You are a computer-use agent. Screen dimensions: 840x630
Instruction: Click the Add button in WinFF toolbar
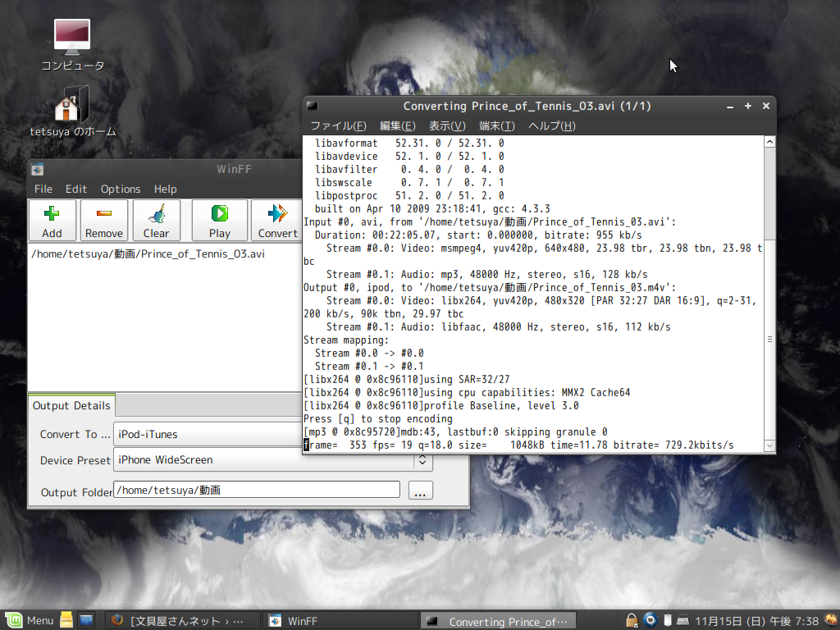point(52,221)
